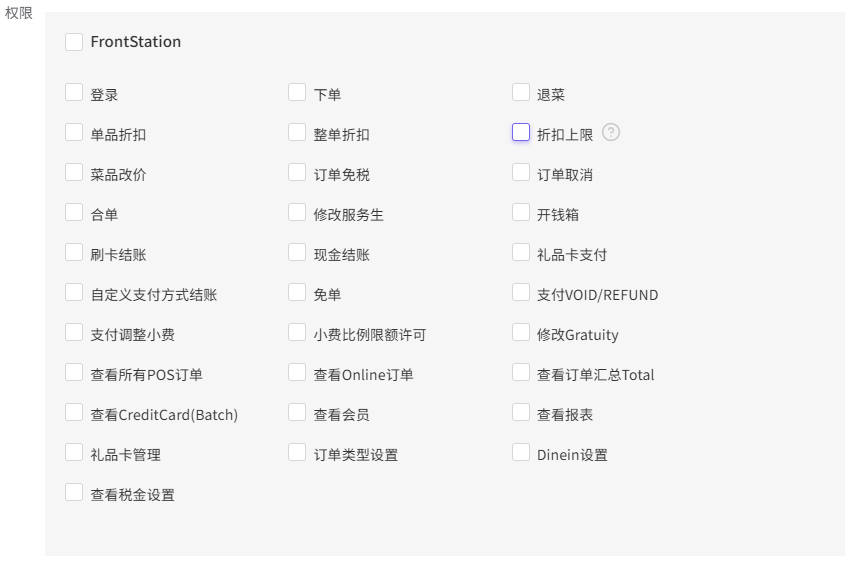Select the 退菜 permission checkbox

pyautogui.click(x=521, y=93)
